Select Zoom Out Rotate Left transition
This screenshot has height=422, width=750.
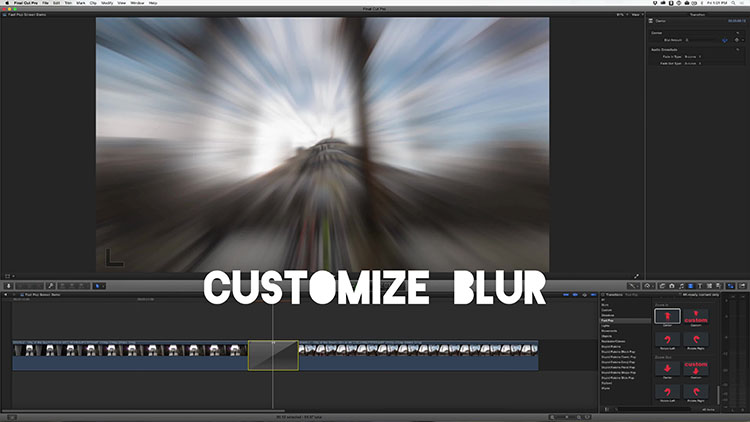tap(667, 392)
